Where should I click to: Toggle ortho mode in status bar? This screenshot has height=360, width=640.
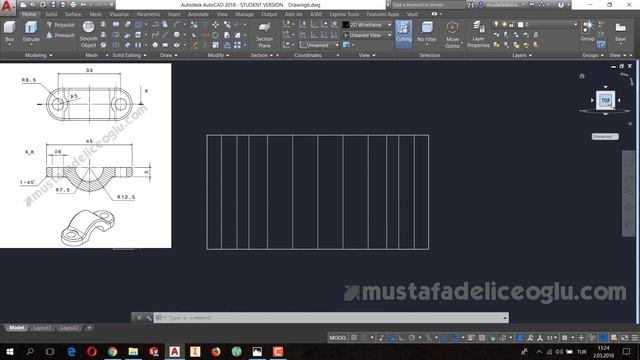point(402,338)
